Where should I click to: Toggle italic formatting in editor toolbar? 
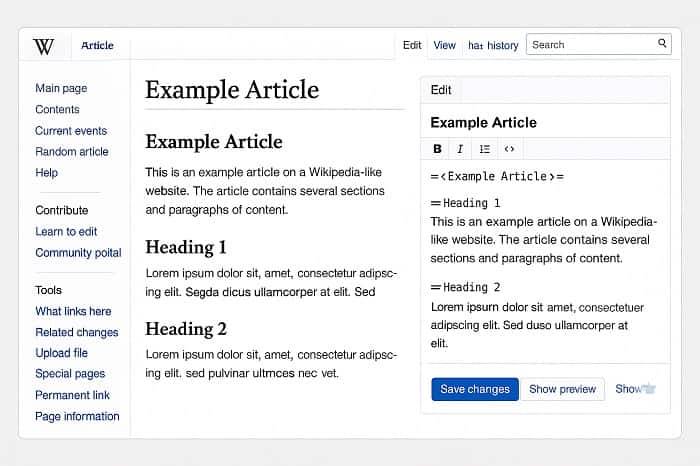[x=460, y=149]
